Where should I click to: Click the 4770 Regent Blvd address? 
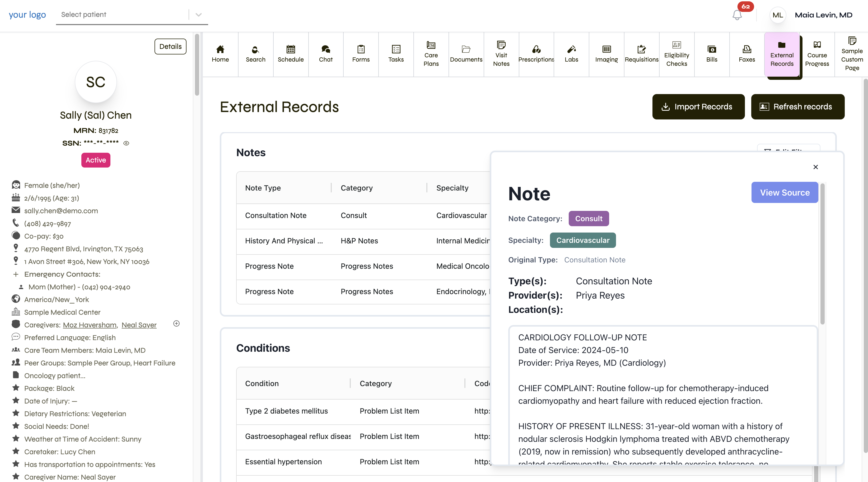coord(83,249)
